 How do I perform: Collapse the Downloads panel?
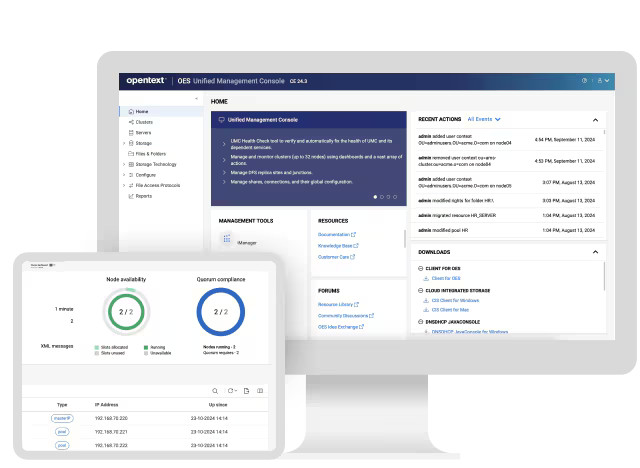coord(595,252)
